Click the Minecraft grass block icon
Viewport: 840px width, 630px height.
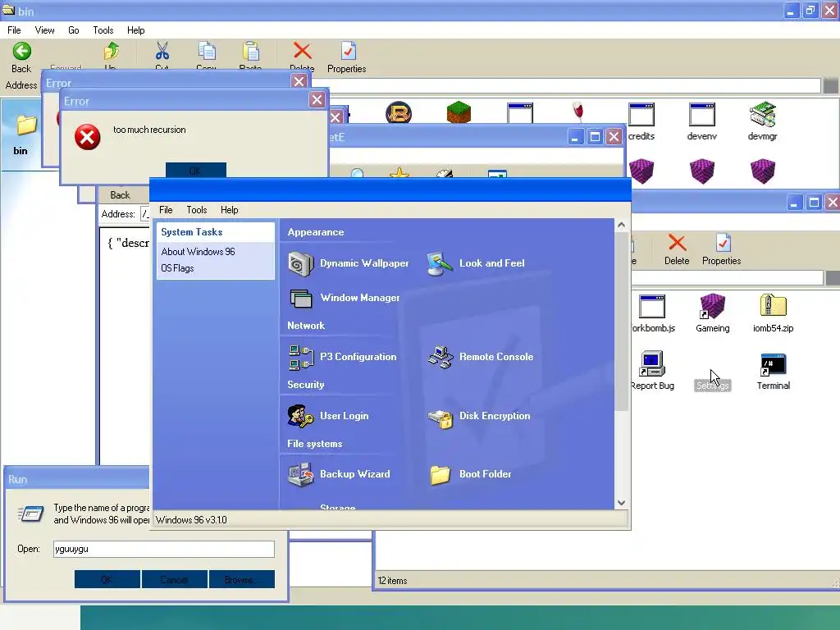(459, 112)
